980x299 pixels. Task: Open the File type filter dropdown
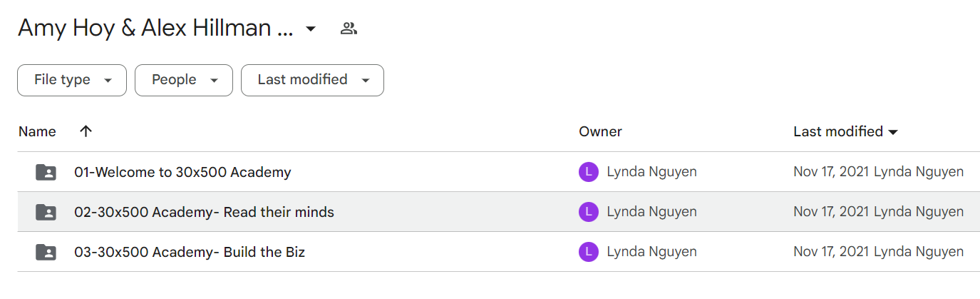coord(72,80)
